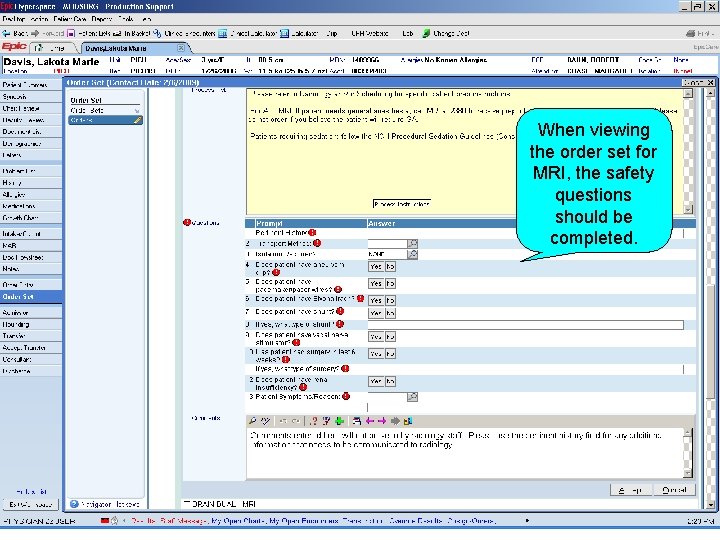Answer No for aneurysm clip question
Screen dimensions: 720x540
pyautogui.click(x=390, y=266)
